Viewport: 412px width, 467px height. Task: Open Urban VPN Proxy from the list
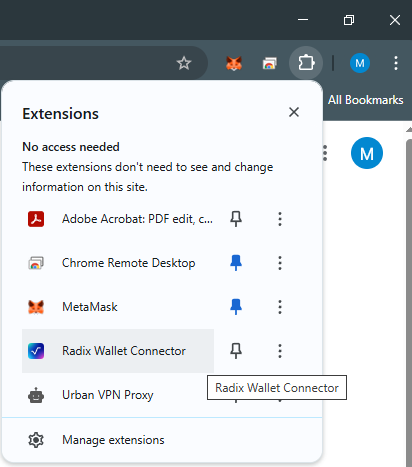pos(118,395)
